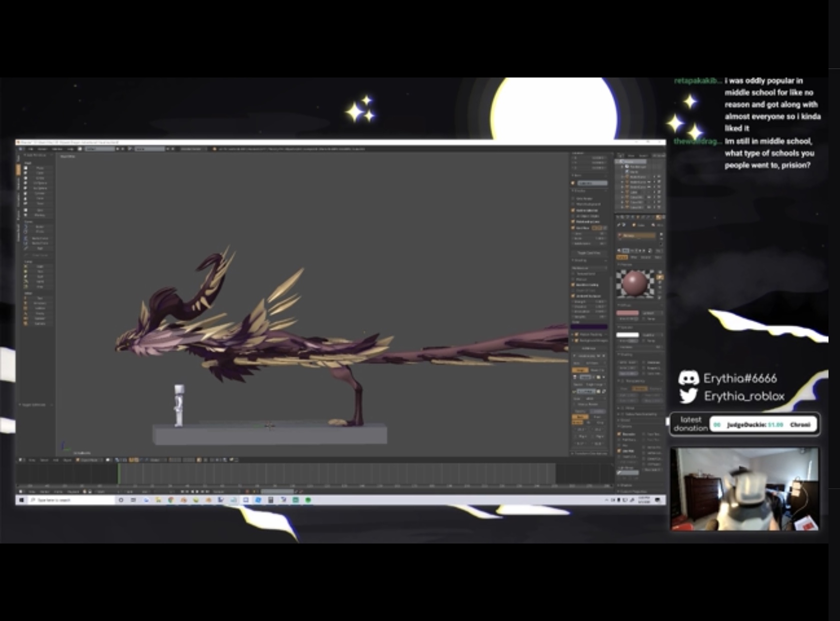The height and width of the screenshot is (621, 840).
Task: Disable the Ambient Occlusion checkbox
Action: (573, 296)
